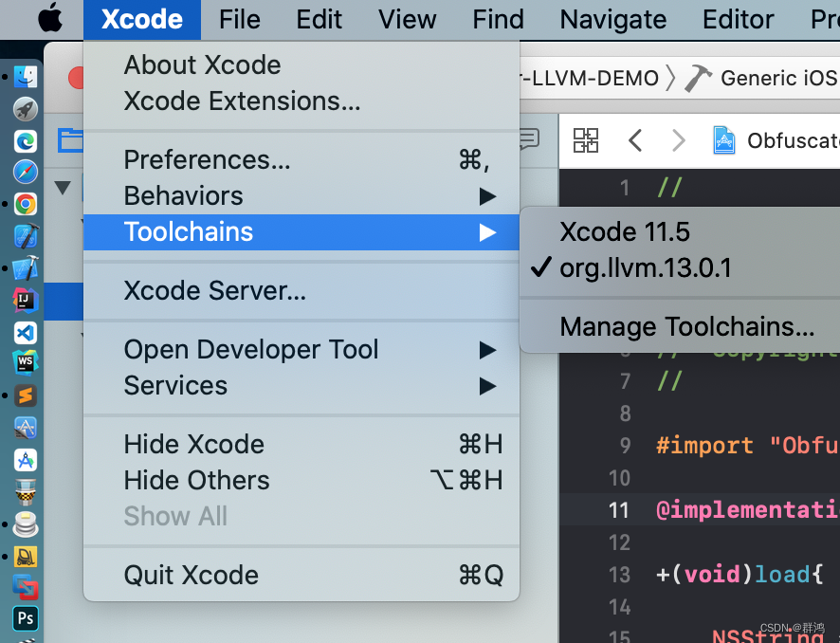Click the Obfuscat file name in jump bar
Viewport: 840px width, 643px height.
(793, 141)
